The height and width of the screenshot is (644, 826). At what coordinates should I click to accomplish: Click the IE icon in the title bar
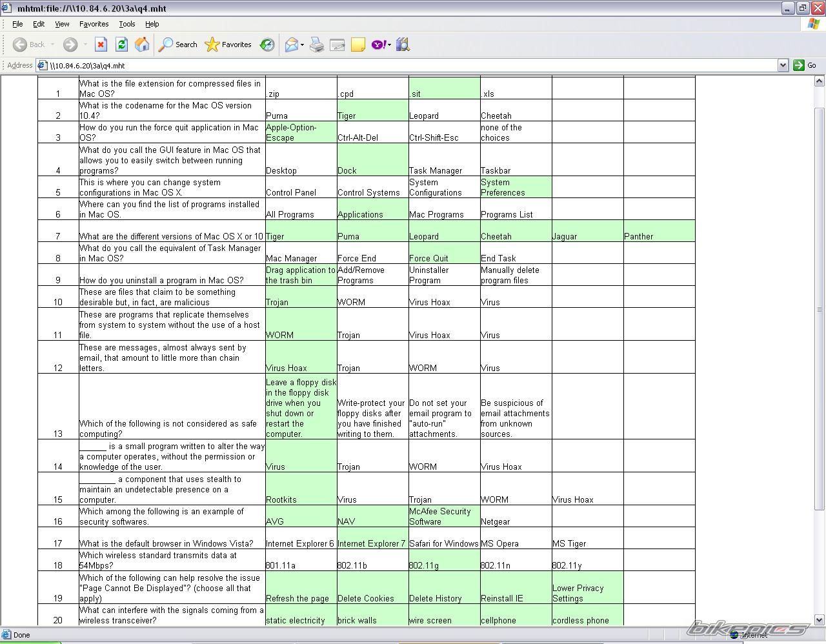tap(6, 8)
